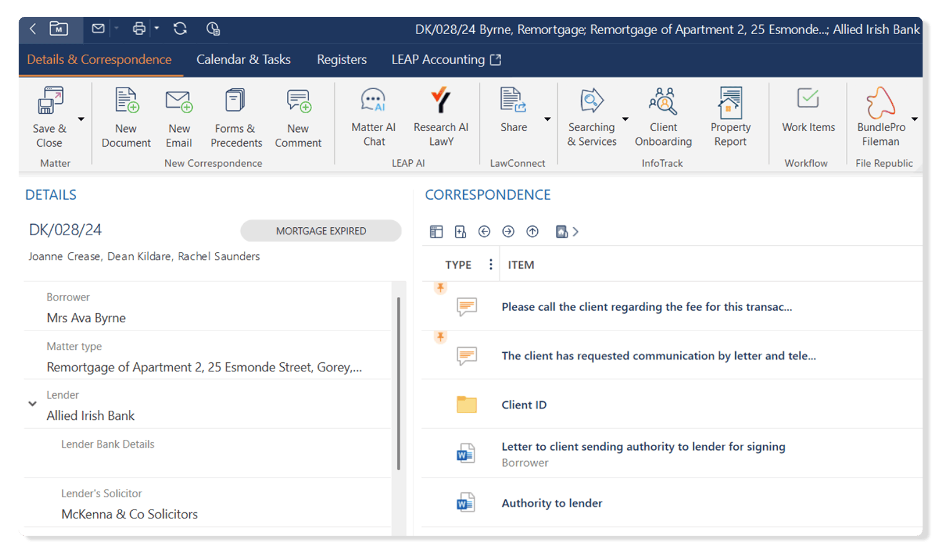Expand the Searching & Services dropdown arrow
Viewport: 945px width, 560px height.
pos(625,119)
